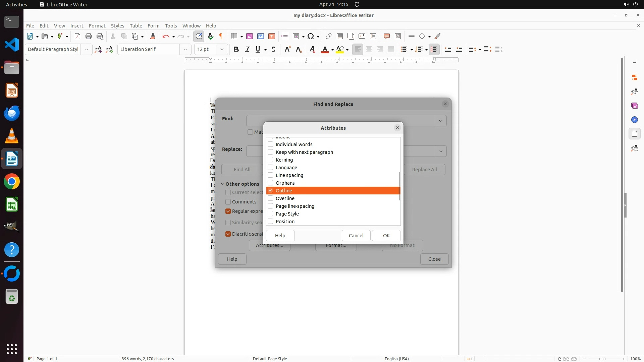Screen dimensions: 644x362
Task: Check the Kerning attribute checkbox
Action: point(270,160)
